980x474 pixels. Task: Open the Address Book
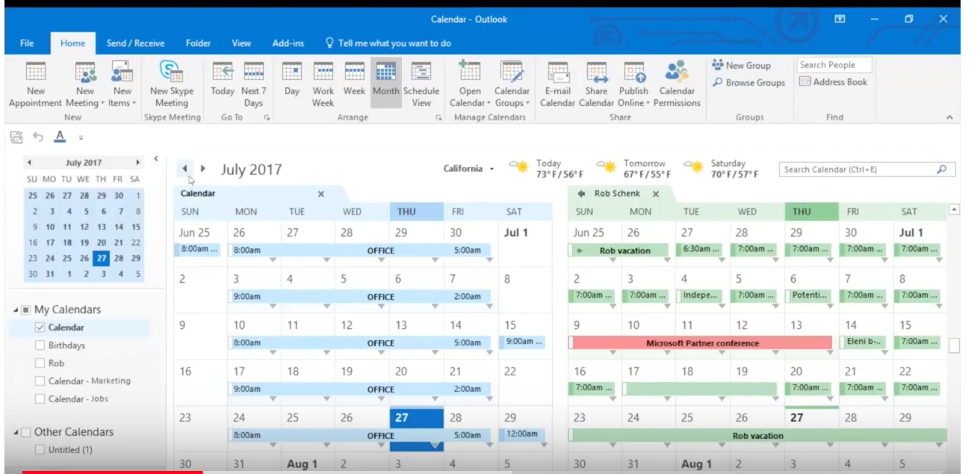click(834, 83)
